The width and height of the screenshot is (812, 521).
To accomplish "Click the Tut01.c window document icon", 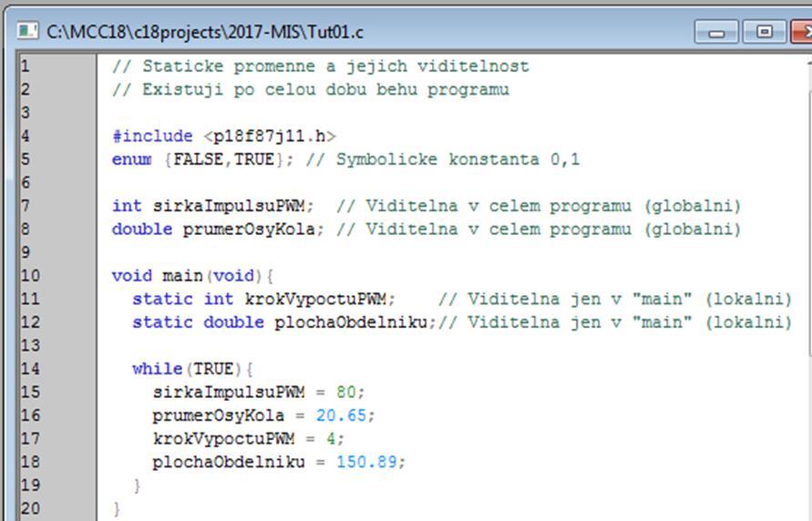I will point(27,31).
